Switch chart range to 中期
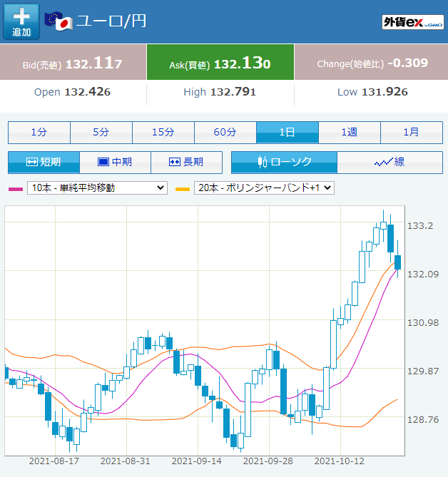Screen dimensions: 448x477 click(115, 163)
